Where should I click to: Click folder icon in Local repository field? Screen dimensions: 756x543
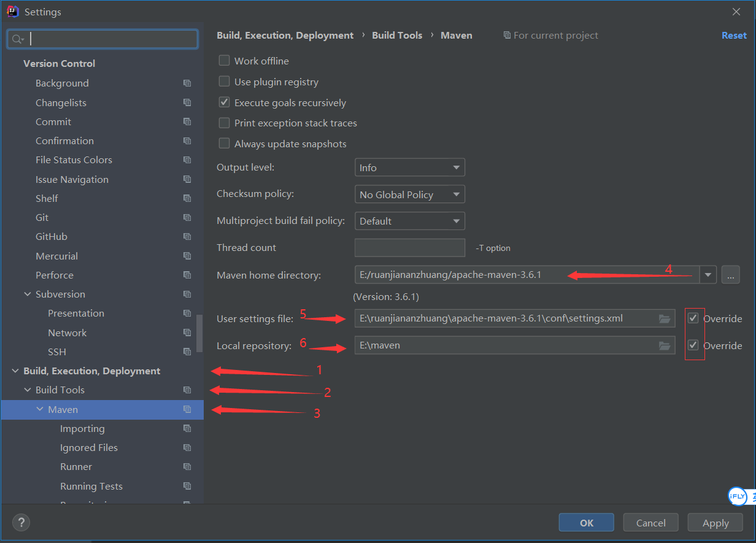(665, 345)
